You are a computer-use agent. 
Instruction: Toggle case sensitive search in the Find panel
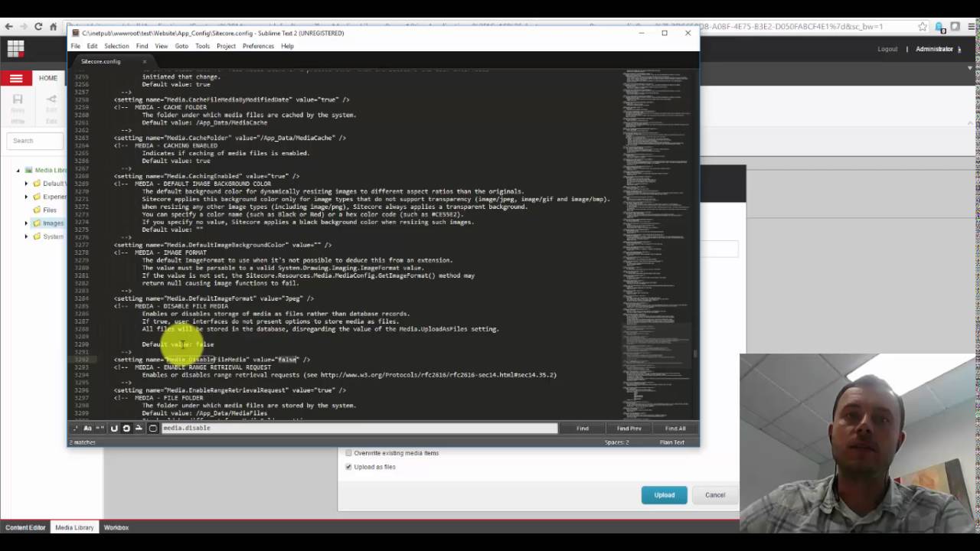click(x=87, y=428)
